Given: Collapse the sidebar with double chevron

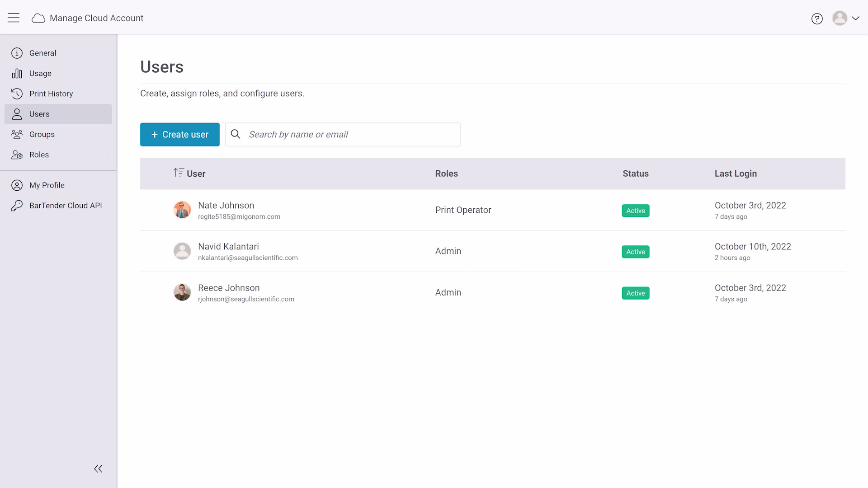Looking at the screenshot, I should (x=98, y=469).
